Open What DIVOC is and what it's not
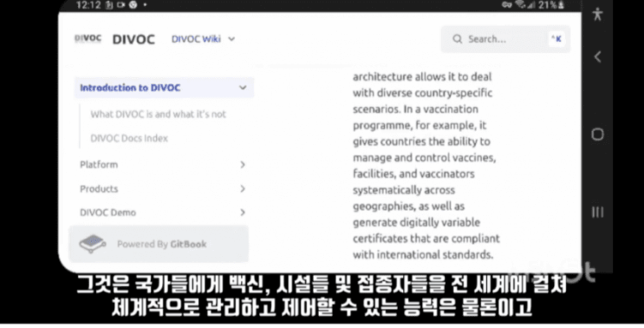 click(158, 115)
